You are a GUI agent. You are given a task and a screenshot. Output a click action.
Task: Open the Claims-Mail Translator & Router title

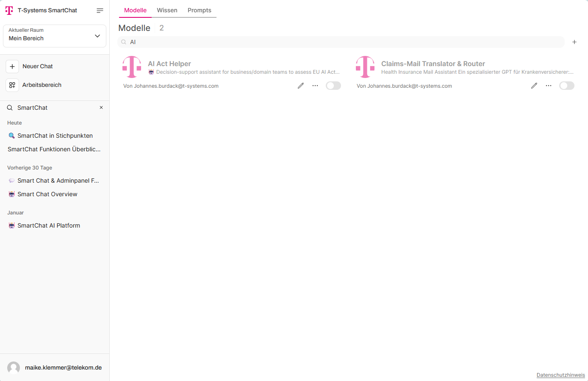tap(433, 64)
